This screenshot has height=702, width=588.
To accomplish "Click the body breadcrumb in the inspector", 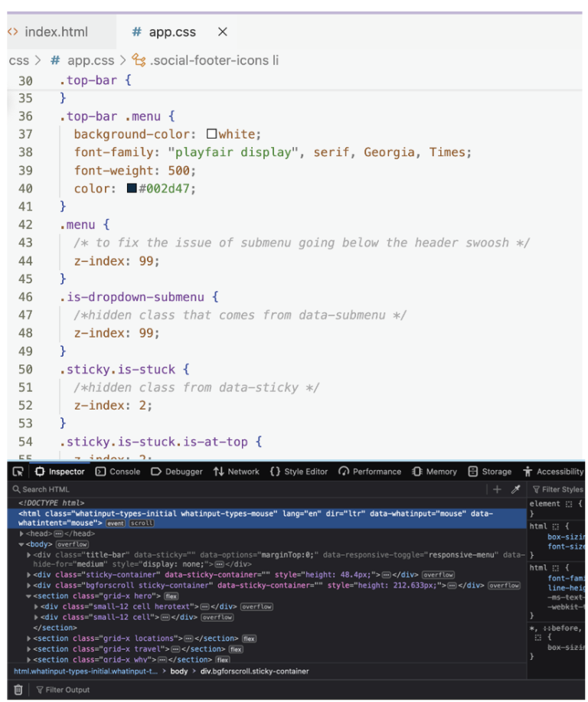I will point(178,671).
